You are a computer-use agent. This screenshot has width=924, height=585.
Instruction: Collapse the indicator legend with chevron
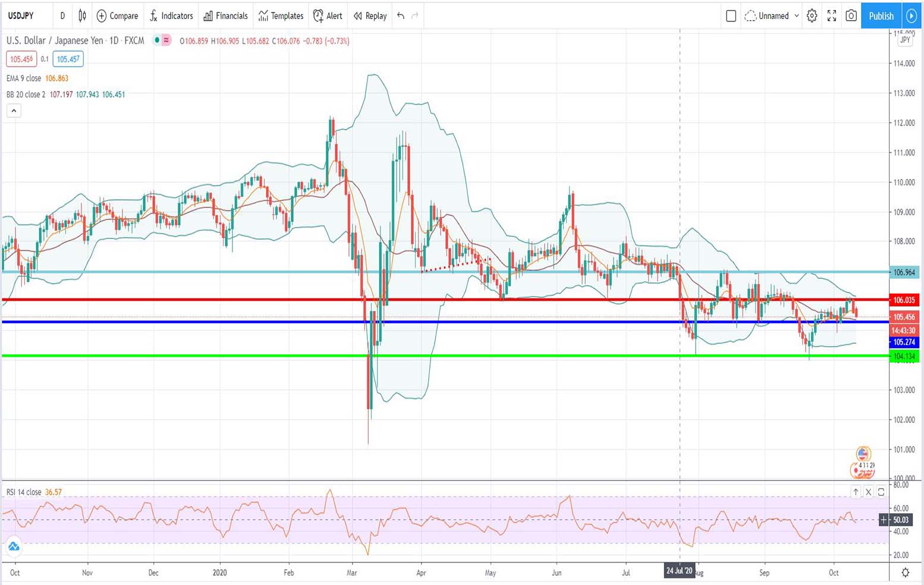[x=14, y=111]
